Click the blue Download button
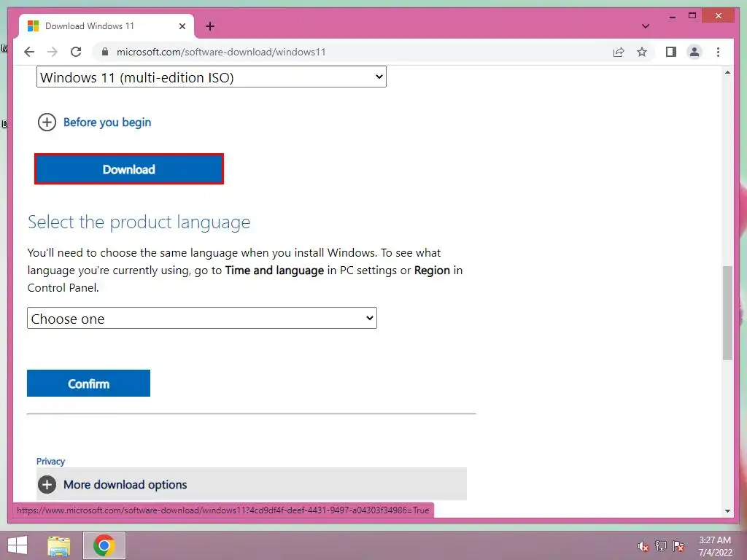747x560 pixels. 129,169
